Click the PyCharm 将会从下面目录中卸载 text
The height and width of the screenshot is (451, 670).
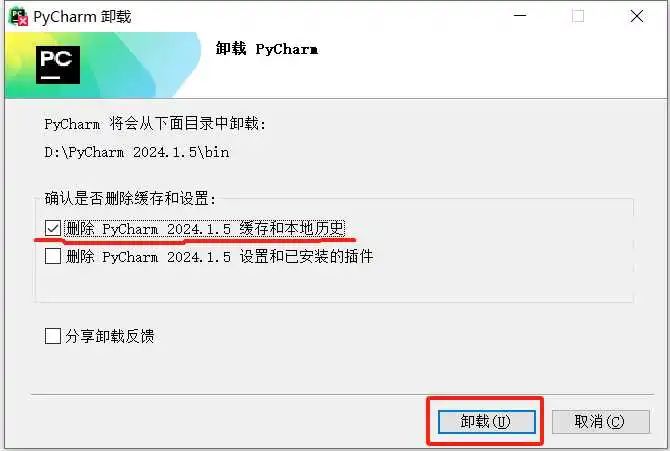click(x=155, y=124)
